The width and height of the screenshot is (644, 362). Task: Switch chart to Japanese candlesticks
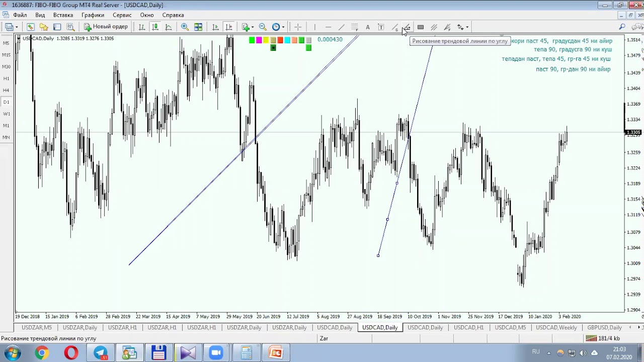155,27
